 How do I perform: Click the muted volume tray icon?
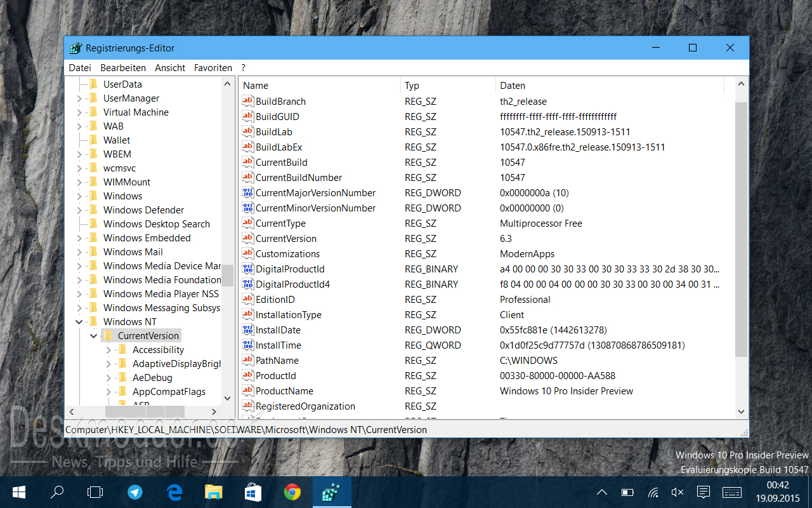(678, 492)
